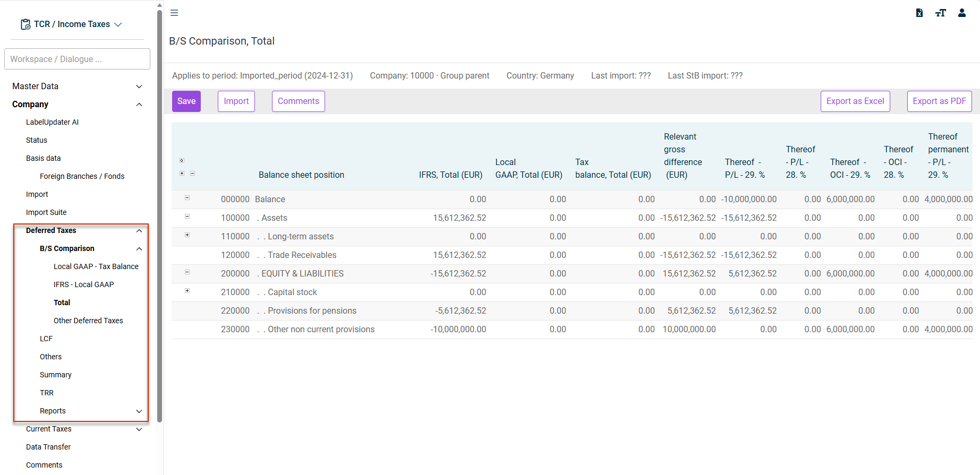
Task: Collapse the Company section chevron
Action: [x=139, y=105]
